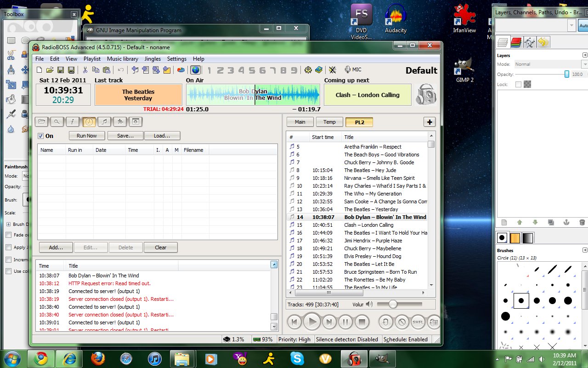This screenshot has width=588, height=368.
Task: Click the anchor layer icon in GIMP
Action: (566, 222)
